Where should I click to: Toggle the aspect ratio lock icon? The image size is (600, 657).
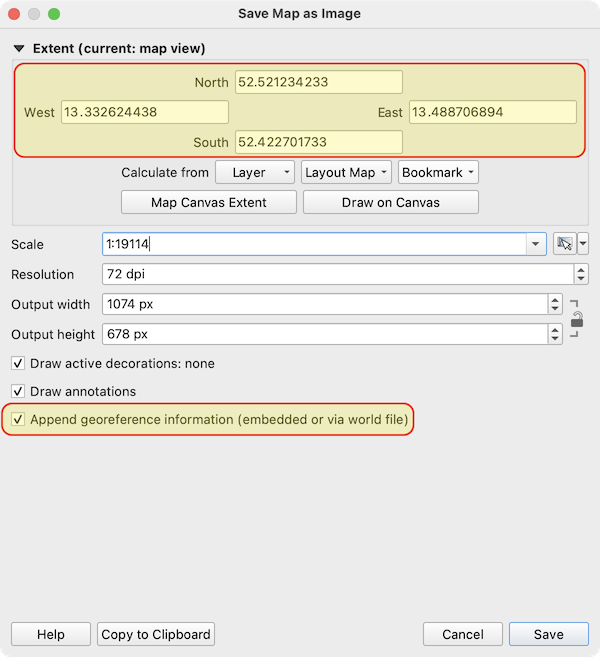(577, 320)
